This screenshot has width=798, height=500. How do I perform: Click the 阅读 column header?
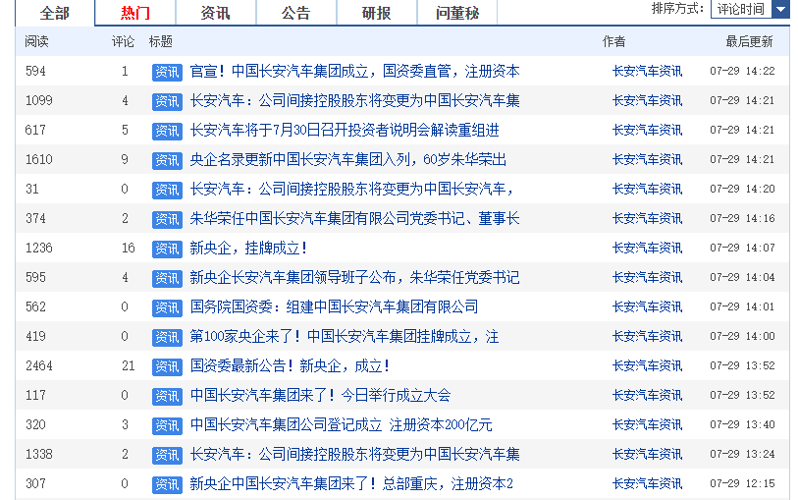(37, 42)
